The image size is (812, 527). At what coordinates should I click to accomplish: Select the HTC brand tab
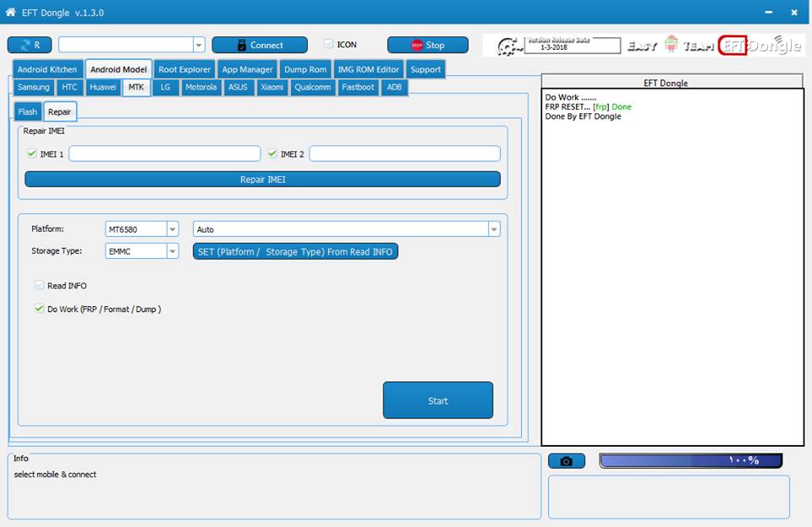(69, 87)
